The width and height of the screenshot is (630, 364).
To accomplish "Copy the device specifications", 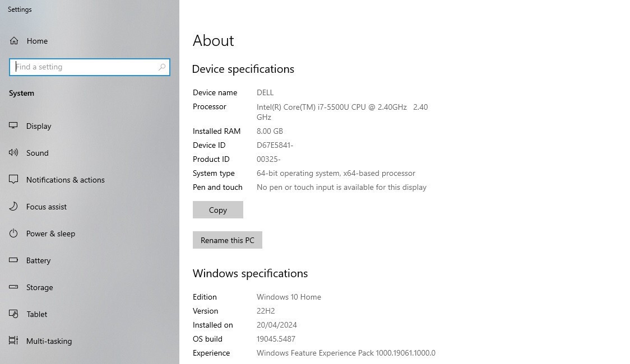I will (x=218, y=210).
